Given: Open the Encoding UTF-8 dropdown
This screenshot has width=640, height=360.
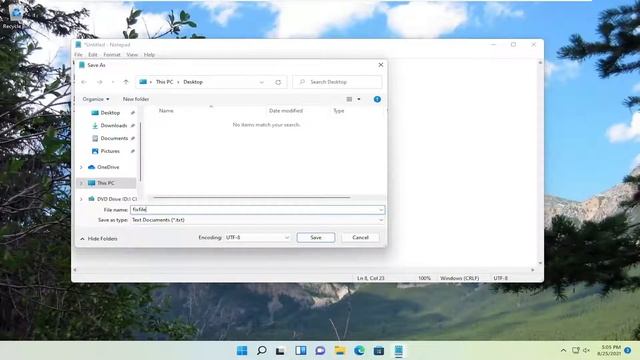Looking at the screenshot, I should pyautogui.click(x=257, y=238).
